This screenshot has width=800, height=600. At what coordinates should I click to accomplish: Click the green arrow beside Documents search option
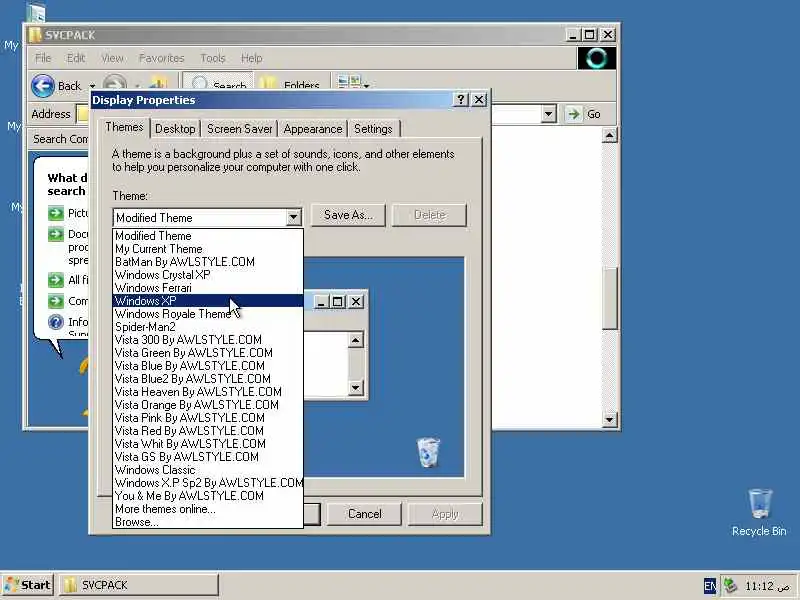pyautogui.click(x=56, y=234)
